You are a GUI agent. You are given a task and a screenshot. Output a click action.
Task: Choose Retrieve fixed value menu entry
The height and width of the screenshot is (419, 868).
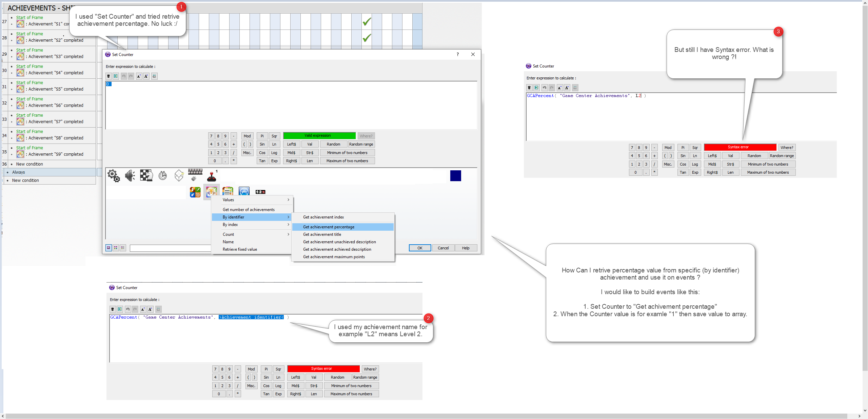pos(240,249)
